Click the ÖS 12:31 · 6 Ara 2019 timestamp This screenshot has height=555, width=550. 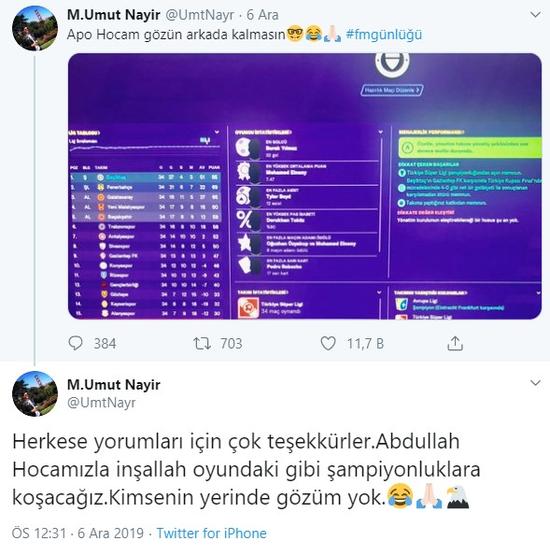click(78, 533)
